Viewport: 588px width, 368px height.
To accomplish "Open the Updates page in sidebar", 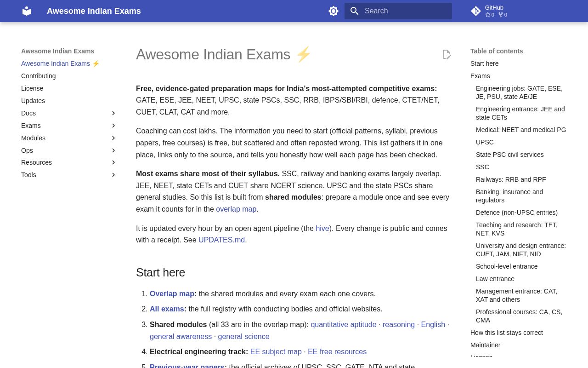I will tap(33, 101).
